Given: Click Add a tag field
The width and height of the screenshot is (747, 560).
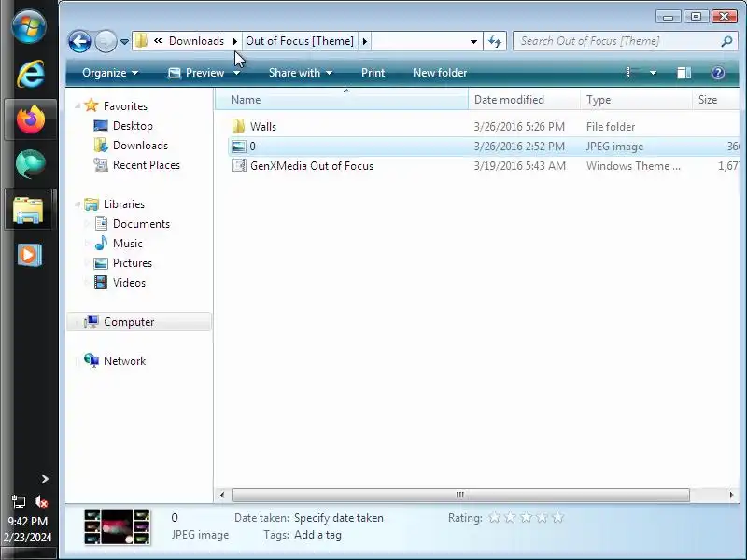Looking at the screenshot, I should click(317, 535).
